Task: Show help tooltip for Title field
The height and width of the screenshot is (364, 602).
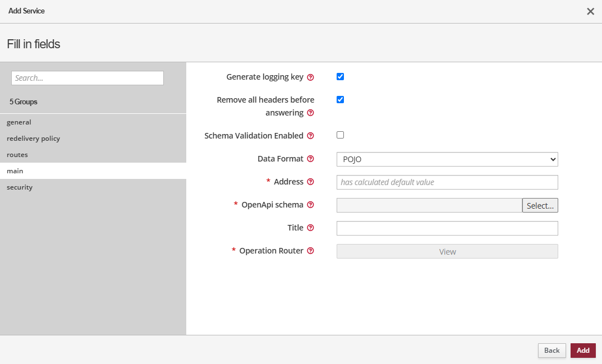Action: (x=310, y=228)
